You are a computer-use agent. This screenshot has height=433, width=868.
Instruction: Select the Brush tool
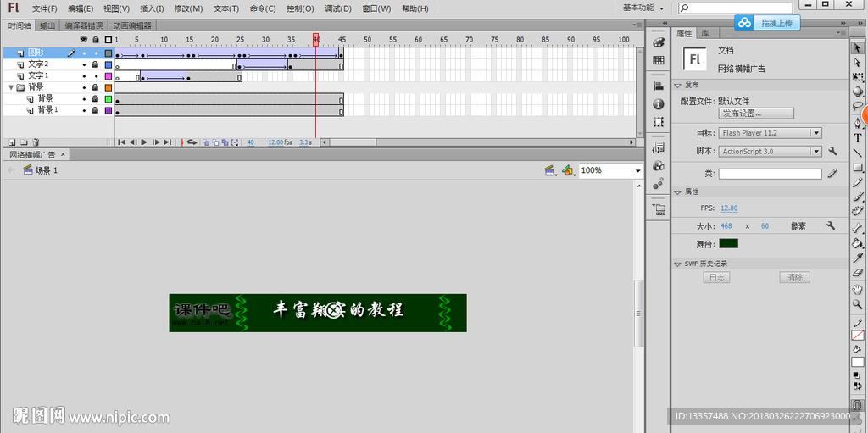pyautogui.click(x=858, y=197)
